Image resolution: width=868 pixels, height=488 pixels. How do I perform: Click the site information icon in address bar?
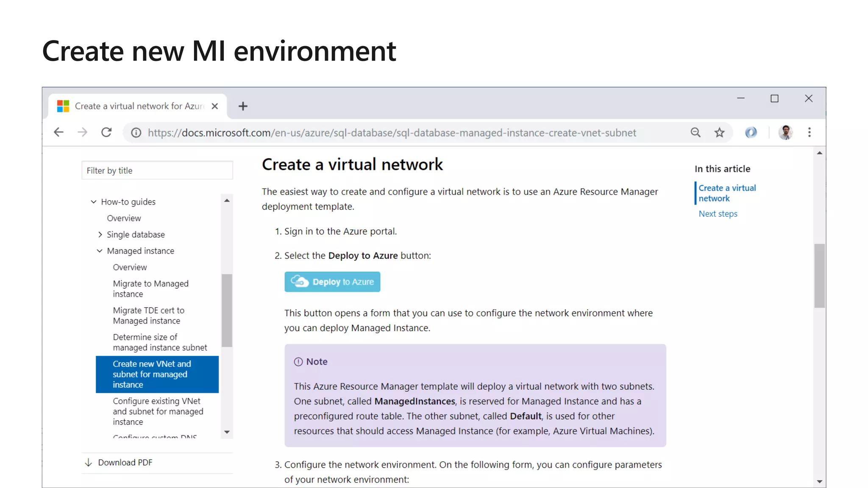coord(136,133)
